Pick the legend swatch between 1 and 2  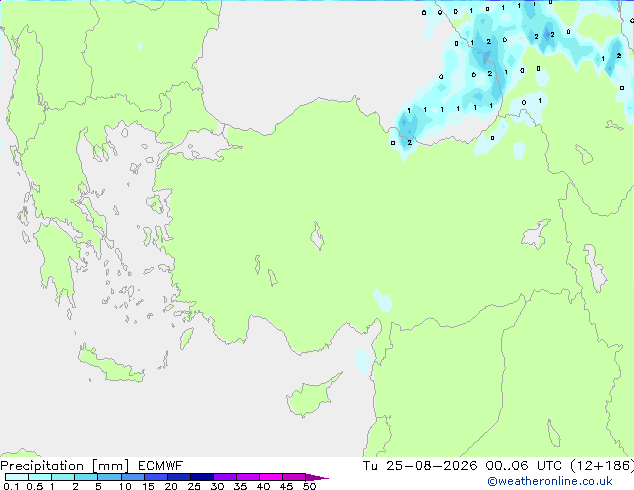[63, 477]
